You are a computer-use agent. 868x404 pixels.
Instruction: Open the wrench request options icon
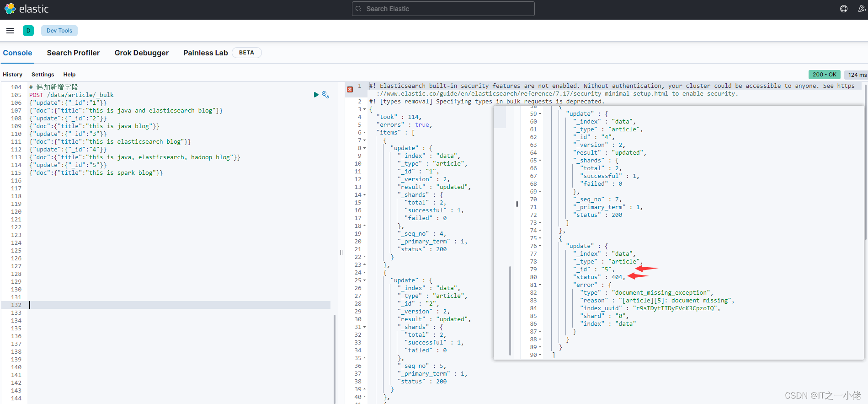325,95
